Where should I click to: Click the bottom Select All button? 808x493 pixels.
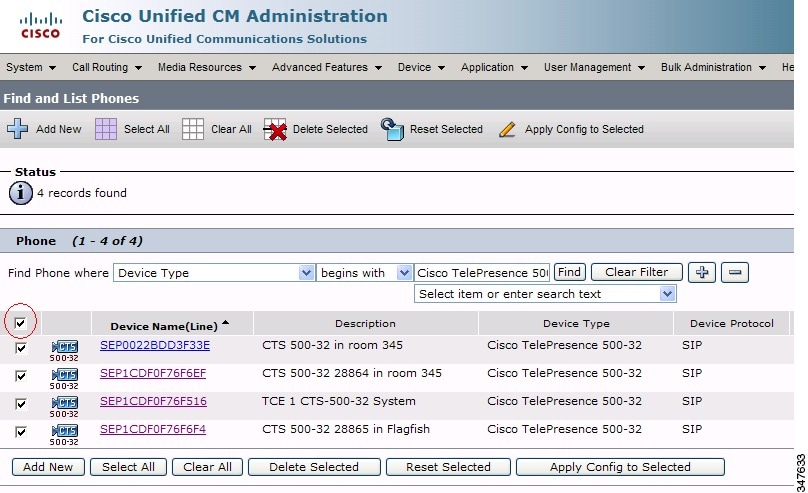(128, 467)
